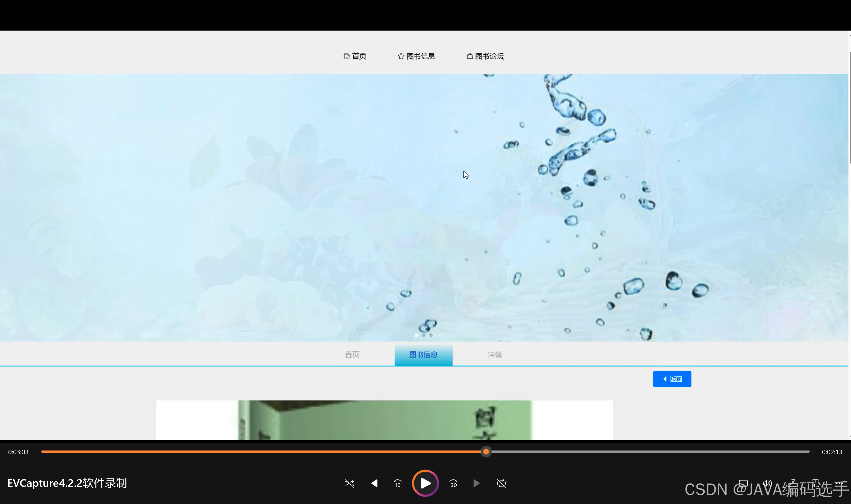Screen dimensions: 851x504
Task: Open mini player view
Action: [815, 483]
